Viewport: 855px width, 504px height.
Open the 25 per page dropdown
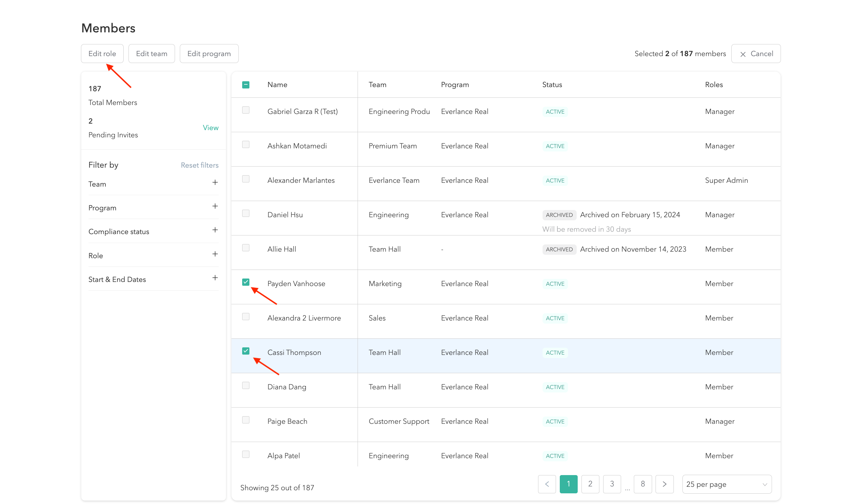point(727,484)
